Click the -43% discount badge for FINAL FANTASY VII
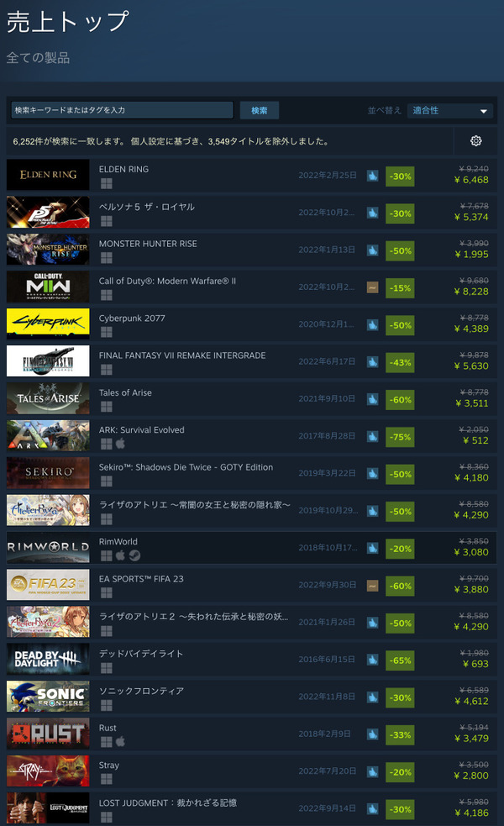504x826 pixels. click(400, 362)
